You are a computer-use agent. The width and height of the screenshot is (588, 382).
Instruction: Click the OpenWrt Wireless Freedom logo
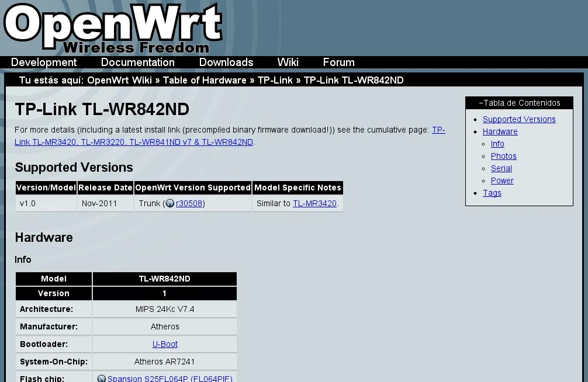coord(113,28)
